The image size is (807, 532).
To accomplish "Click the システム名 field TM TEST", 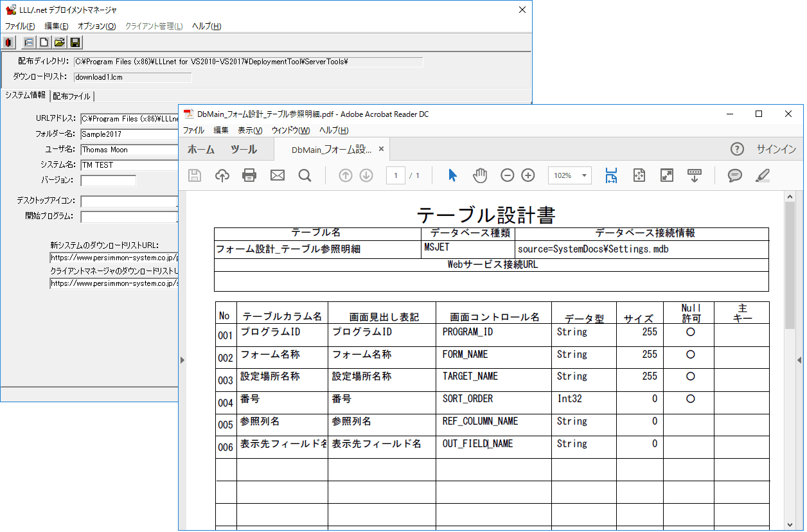I will (x=129, y=165).
